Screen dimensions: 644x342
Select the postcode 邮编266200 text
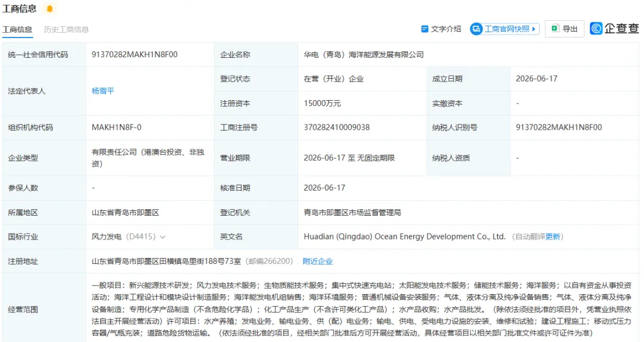[x=269, y=261]
